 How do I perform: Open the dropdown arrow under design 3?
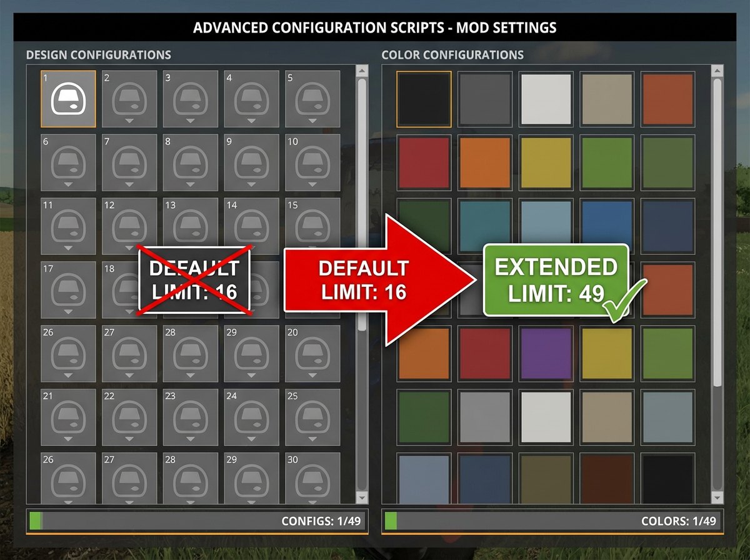(191, 120)
